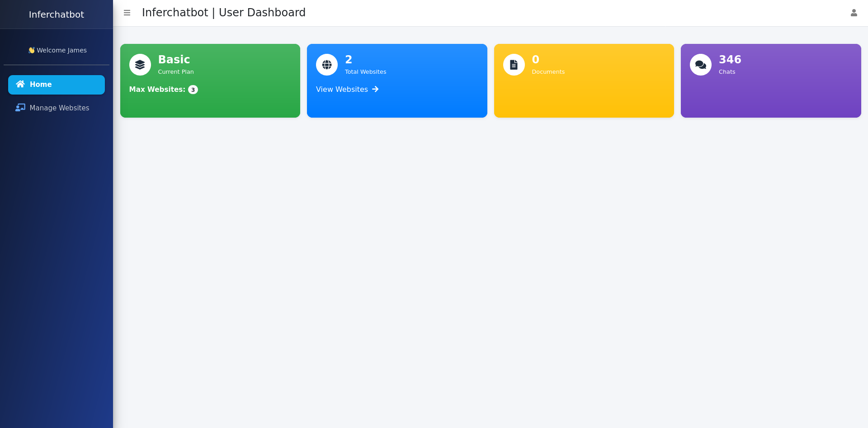The image size is (868, 428).
Task: Select the layers icon on the Basic plan card
Action: [140, 64]
